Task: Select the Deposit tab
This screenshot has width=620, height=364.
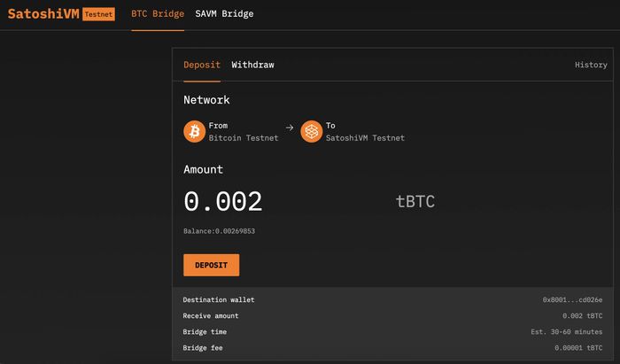Action: [x=202, y=65]
